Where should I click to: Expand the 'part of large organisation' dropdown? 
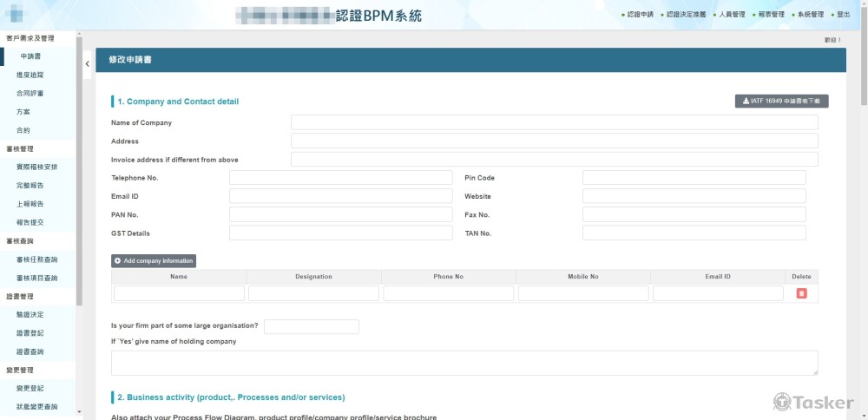[311, 326]
